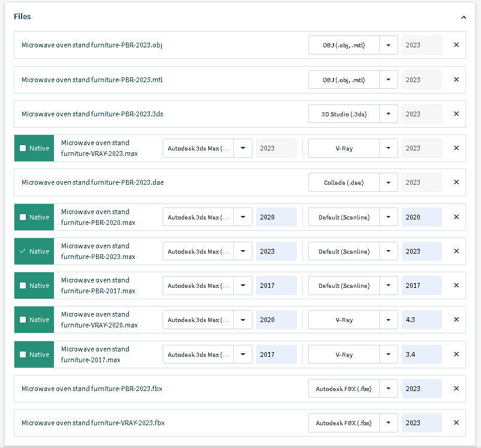Remove the PBR-2023.obj file with X icon
The height and width of the screenshot is (448, 481).
click(456, 45)
